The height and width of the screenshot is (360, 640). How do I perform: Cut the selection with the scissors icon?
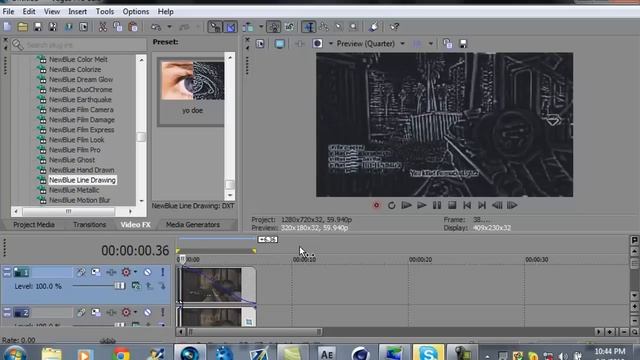[x=102, y=27]
